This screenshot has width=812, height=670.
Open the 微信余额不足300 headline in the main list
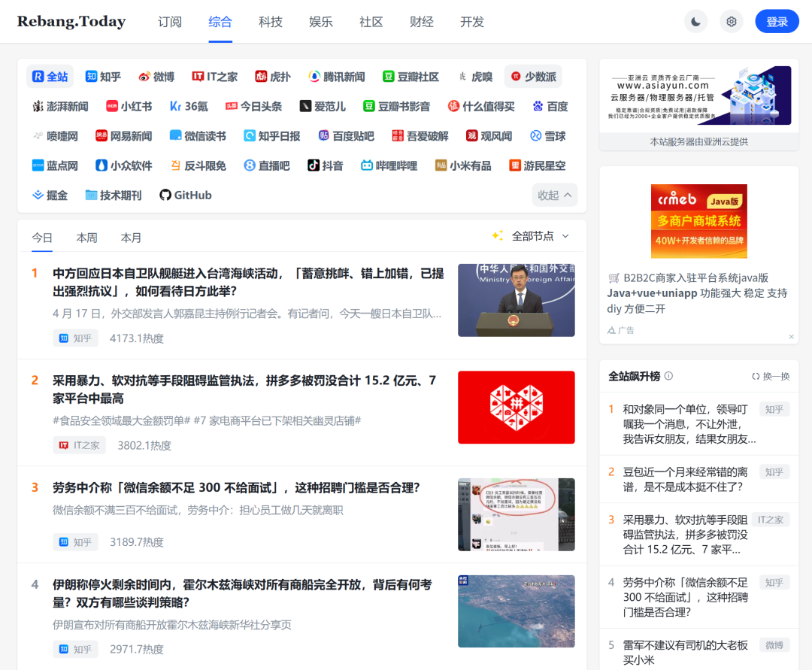pos(236,488)
